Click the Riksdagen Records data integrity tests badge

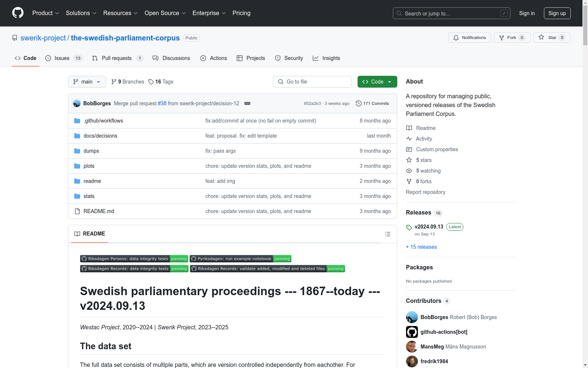point(134,269)
